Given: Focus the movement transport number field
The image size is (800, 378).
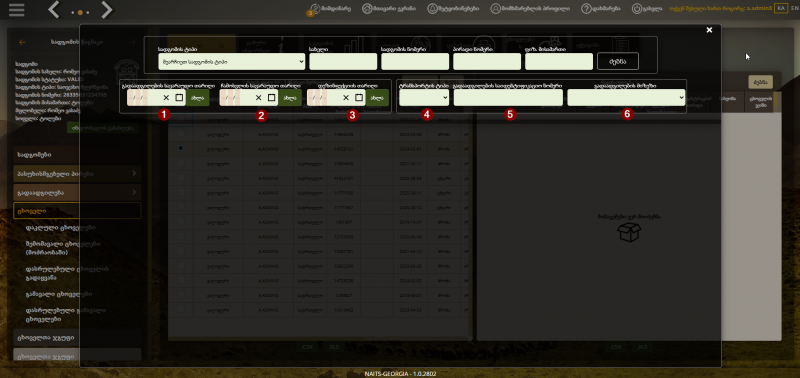Looking at the screenshot, I should [x=508, y=97].
